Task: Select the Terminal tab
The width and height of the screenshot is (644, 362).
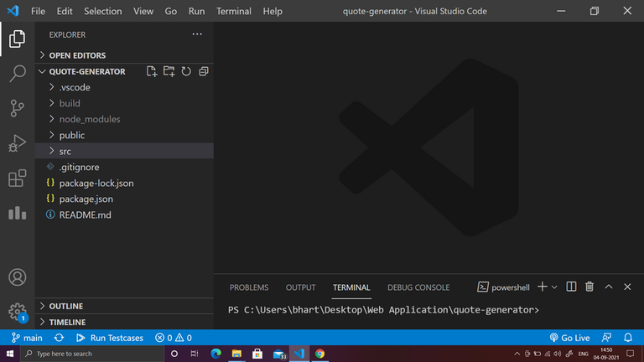Action: (351, 287)
